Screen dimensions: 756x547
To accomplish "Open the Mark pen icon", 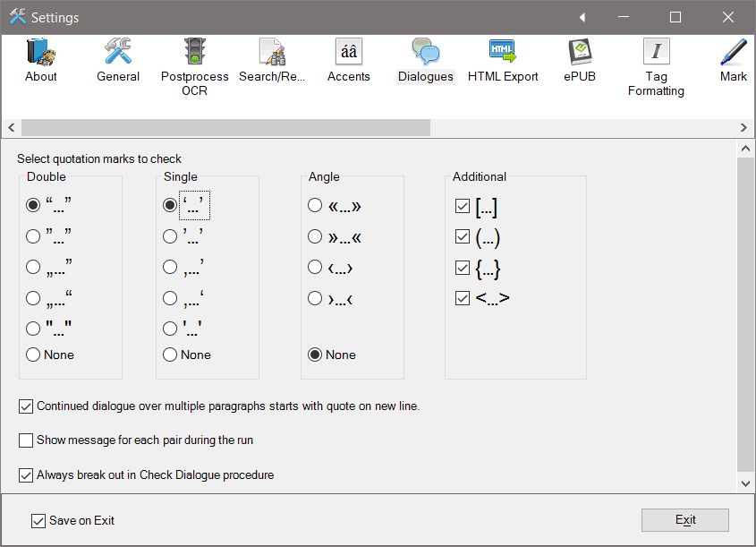I will 734,52.
